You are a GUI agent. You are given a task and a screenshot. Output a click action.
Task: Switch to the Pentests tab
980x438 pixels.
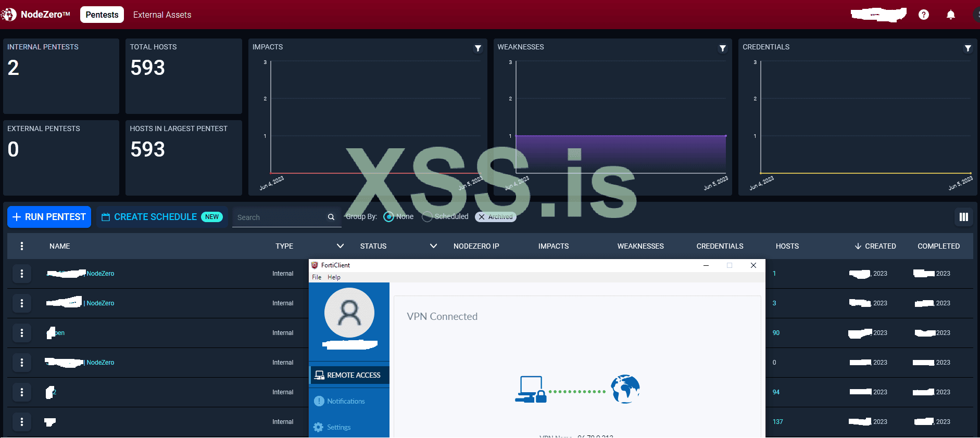tap(102, 15)
